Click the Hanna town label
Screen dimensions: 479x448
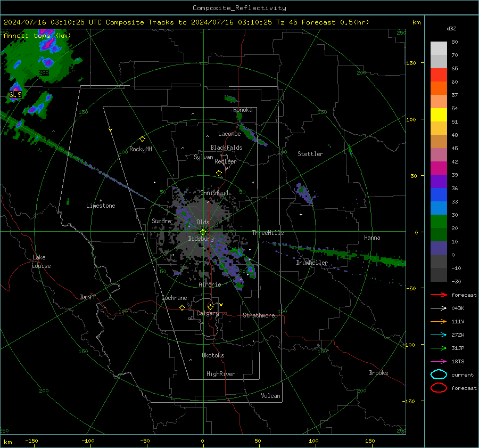click(372, 238)
